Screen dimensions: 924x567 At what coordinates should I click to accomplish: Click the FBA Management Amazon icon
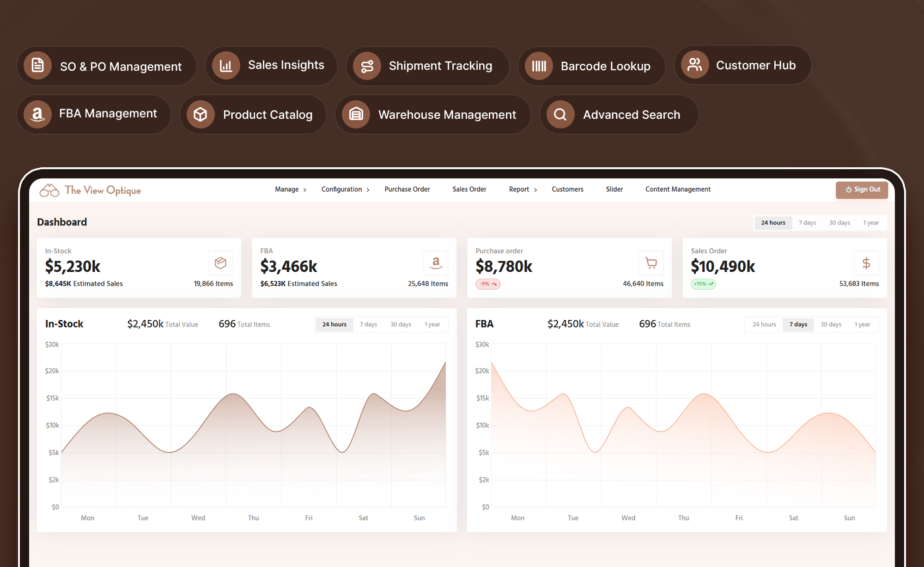[x=37, y=114]
